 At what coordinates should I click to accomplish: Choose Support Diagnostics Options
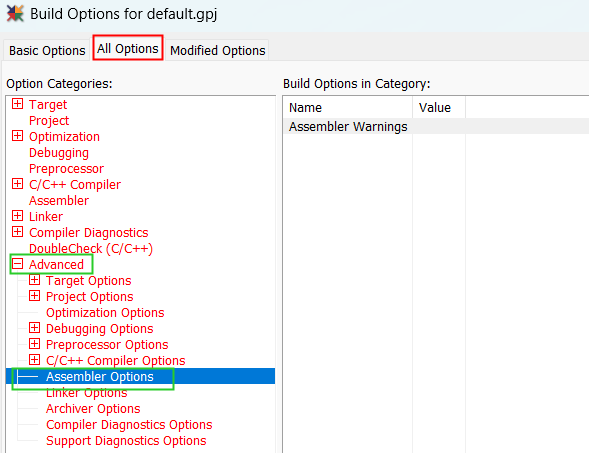click(126, 441)
